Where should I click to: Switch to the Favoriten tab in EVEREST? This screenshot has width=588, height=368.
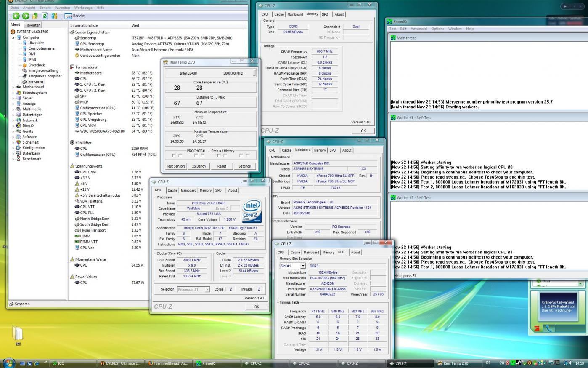click(x=33, y=25)
